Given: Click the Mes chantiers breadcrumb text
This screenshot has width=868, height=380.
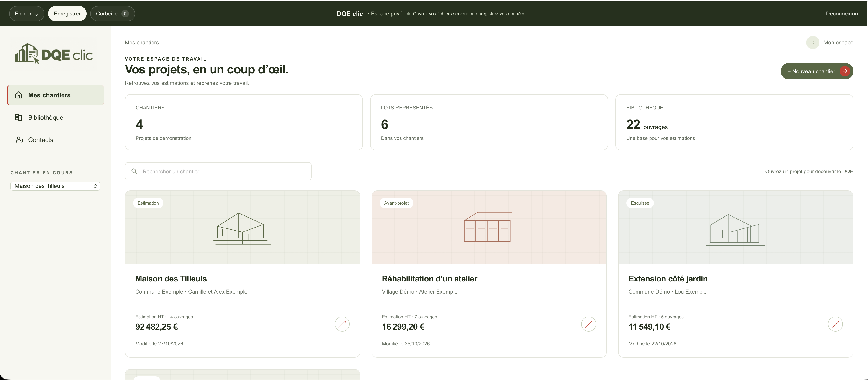Looking at the screenshot, I should tap(141, 42).
